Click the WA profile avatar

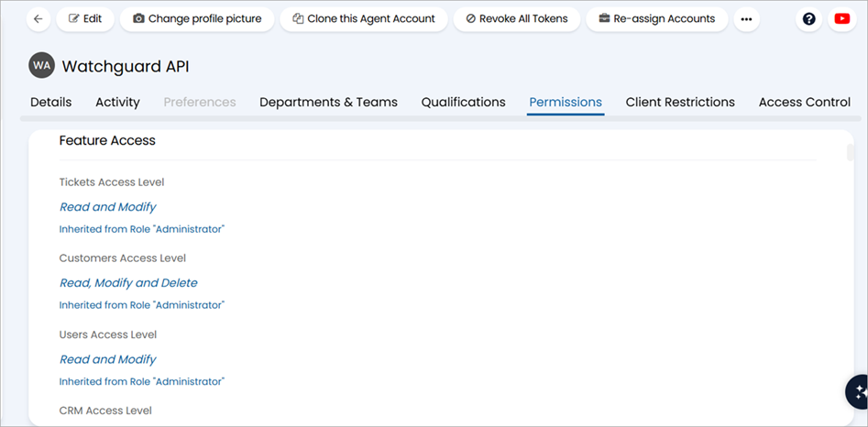(41, 66)
